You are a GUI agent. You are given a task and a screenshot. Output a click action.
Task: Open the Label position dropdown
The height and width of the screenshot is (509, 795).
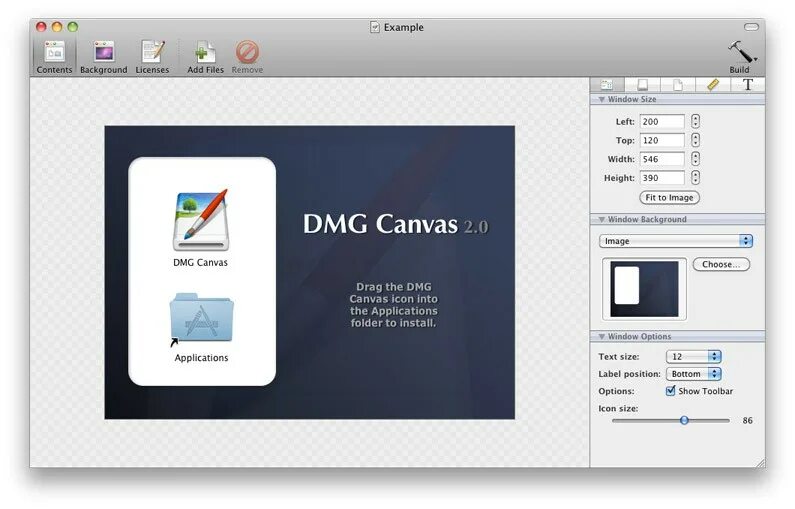[x=694, y=374]
